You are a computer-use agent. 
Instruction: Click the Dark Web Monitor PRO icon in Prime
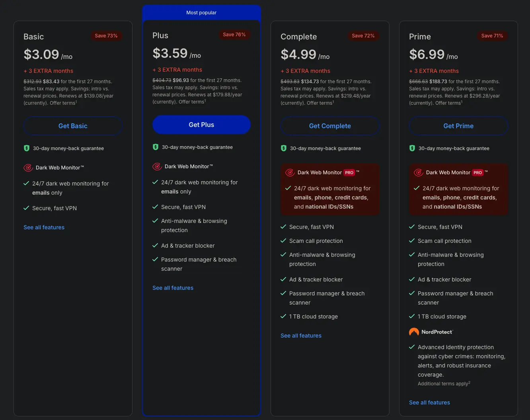coord(419,172)
